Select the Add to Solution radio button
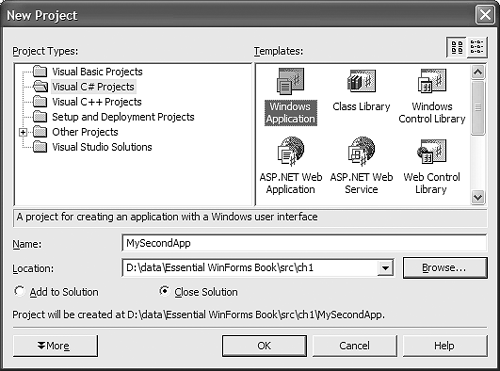This screenshot has width=500, height=371. pos(19,291)
